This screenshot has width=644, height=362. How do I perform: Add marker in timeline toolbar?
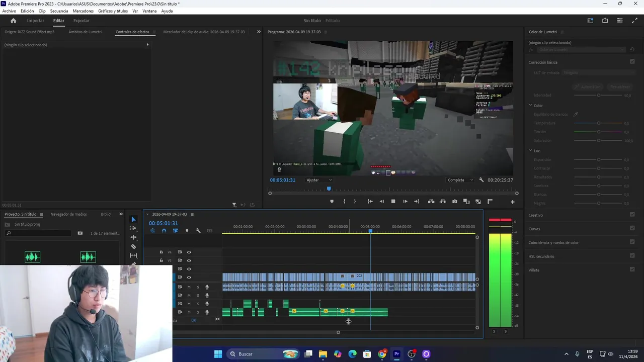point(187,231)
